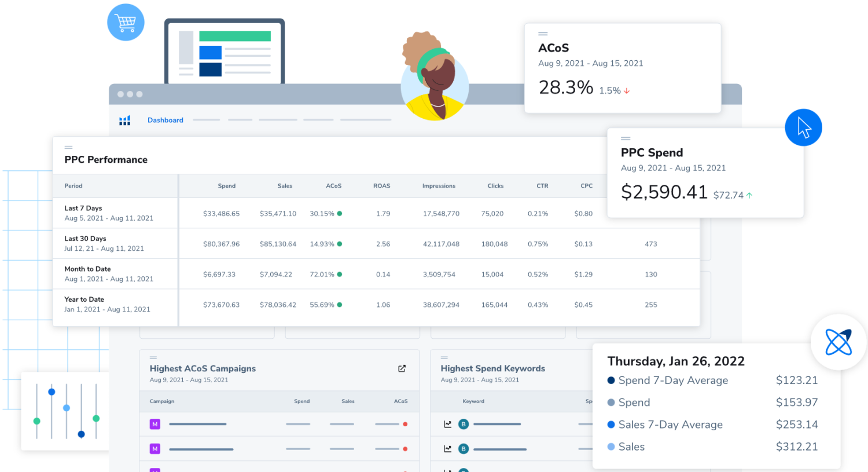This screenshot has height=472, width=868.
Task: Expand the PPC Spend card options menu
Action: click(626, 138)
